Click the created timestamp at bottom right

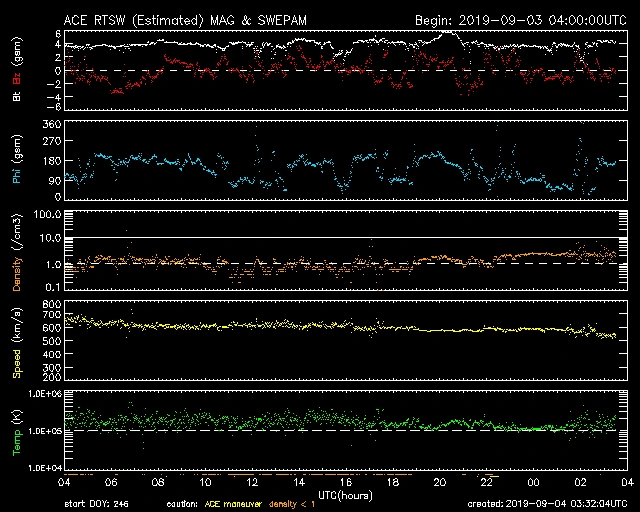tap(545, 503)
